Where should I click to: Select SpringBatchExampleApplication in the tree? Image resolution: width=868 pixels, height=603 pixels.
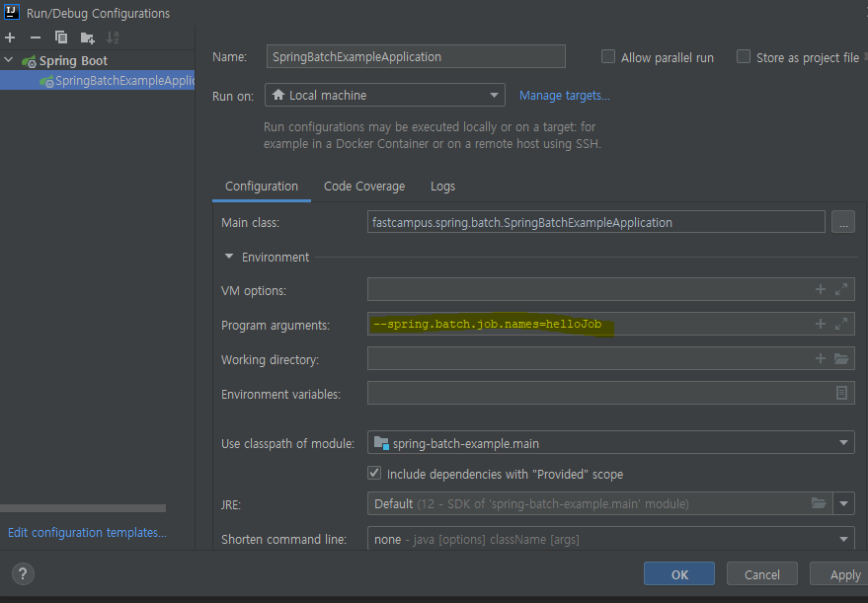coord(98,80)
